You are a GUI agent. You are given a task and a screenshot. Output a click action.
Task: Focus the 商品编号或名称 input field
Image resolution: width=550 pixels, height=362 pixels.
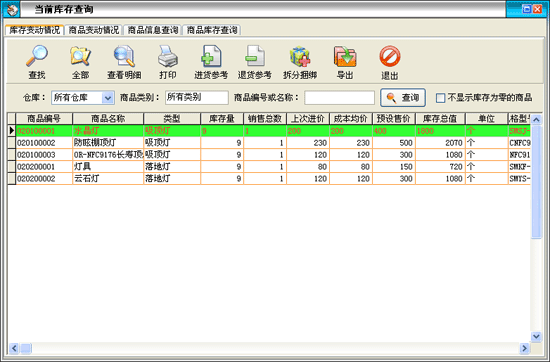pos(339,98)
